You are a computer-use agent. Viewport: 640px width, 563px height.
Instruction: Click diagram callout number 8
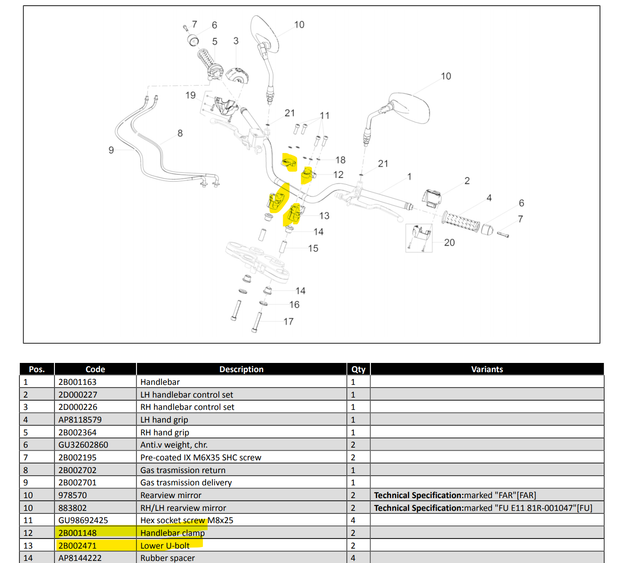pos(180,133)
